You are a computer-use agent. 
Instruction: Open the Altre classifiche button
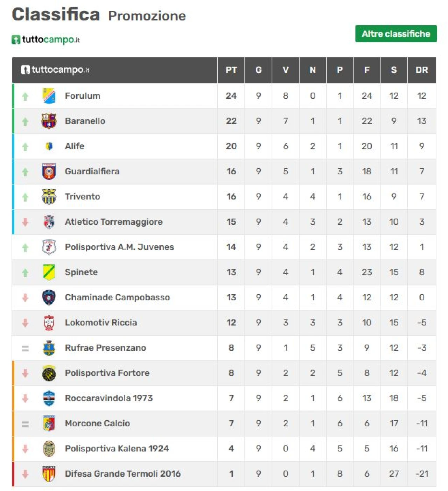point(396,34)
